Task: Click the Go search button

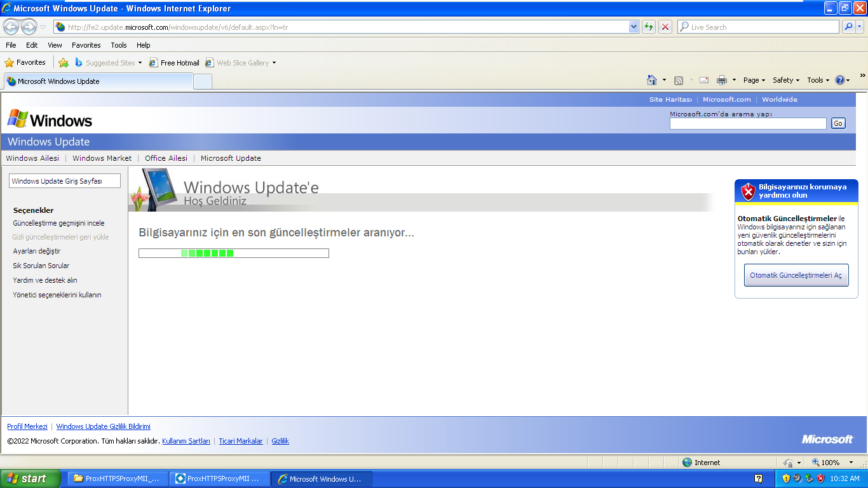Action: (x=838, y=123)
